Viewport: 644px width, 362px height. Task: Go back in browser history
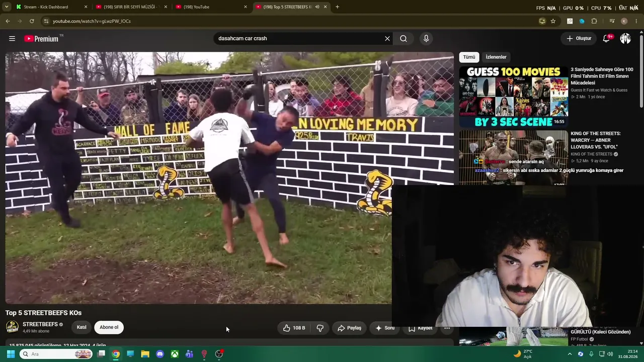pos(8,21)
